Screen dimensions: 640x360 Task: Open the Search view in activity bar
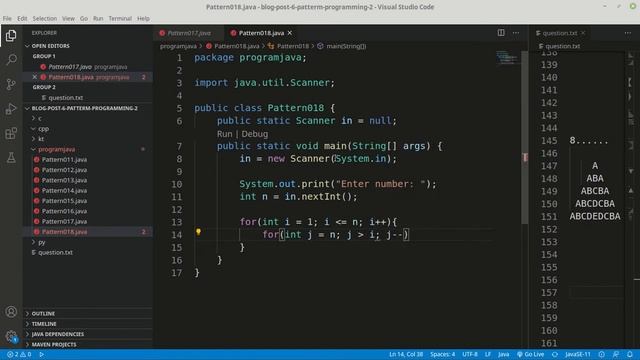coord(11,60)
